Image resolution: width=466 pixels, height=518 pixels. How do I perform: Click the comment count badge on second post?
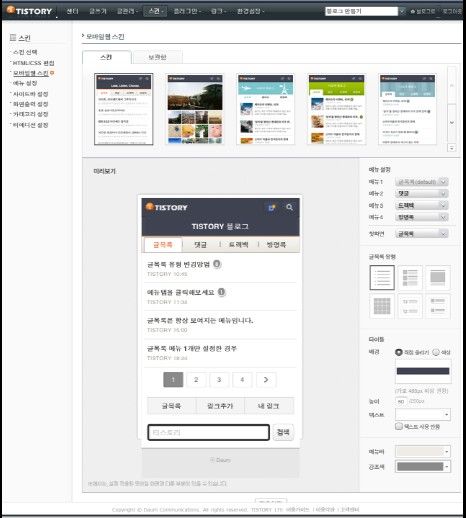coord(222,292)
